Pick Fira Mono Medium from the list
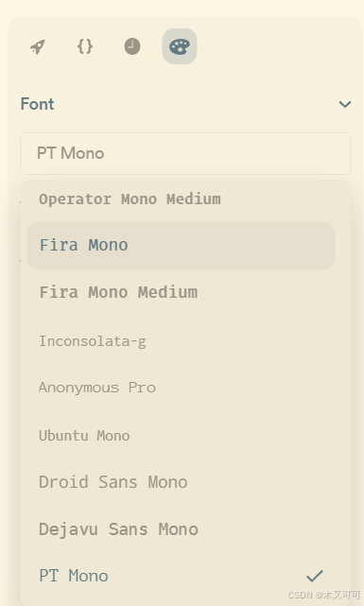Screen dimensions: 364x606 coord(181,292)
